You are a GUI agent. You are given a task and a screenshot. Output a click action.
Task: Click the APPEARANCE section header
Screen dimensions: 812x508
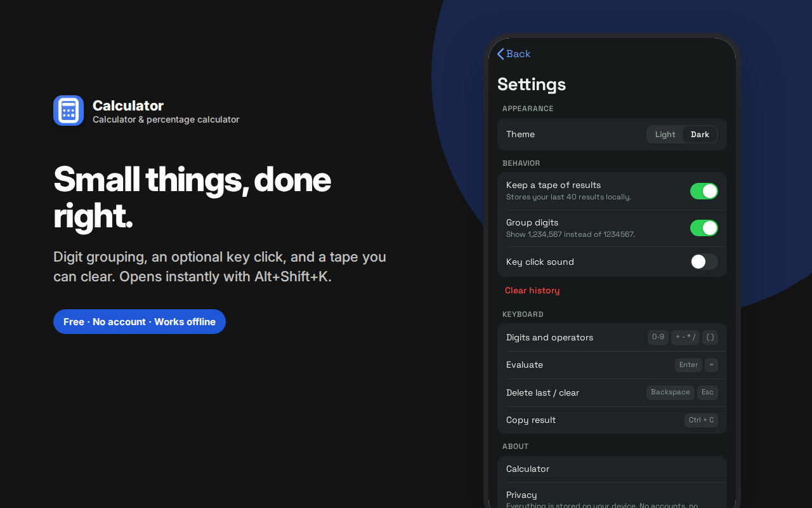(528, 109)
